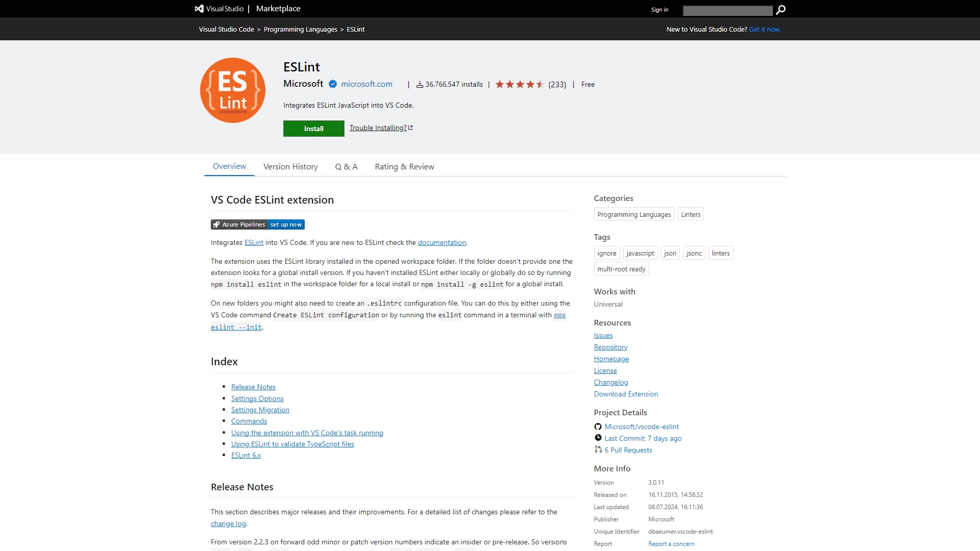The width and height of the screenshot is (980, 551).
Task: Open Settings Migration index link
Action: [x=260, y=410]
